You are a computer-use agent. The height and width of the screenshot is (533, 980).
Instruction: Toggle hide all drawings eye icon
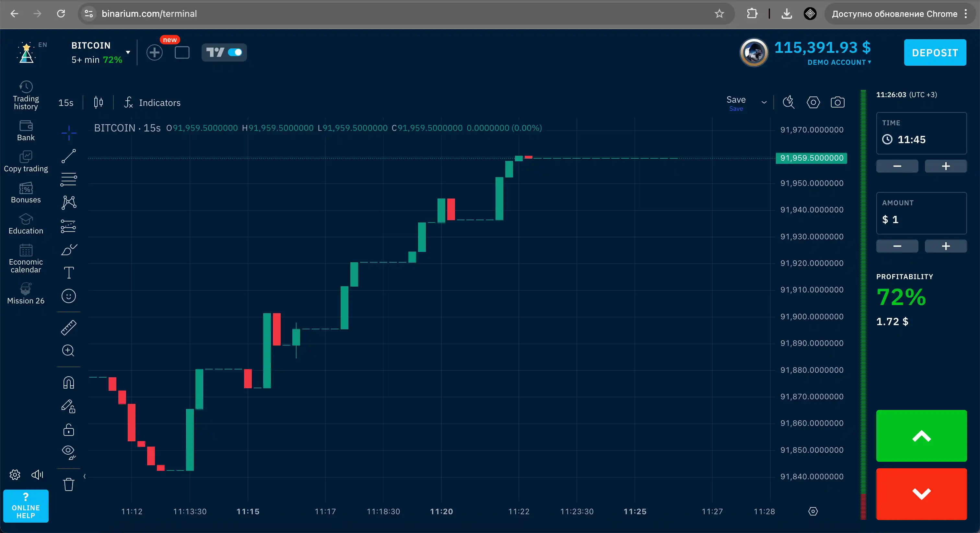coord(69,452)
